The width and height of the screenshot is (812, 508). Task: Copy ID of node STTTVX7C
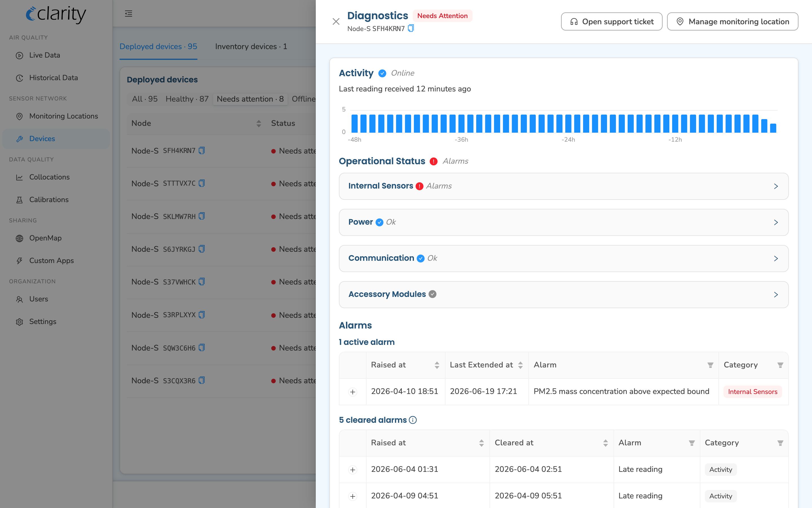coord(202,183)
